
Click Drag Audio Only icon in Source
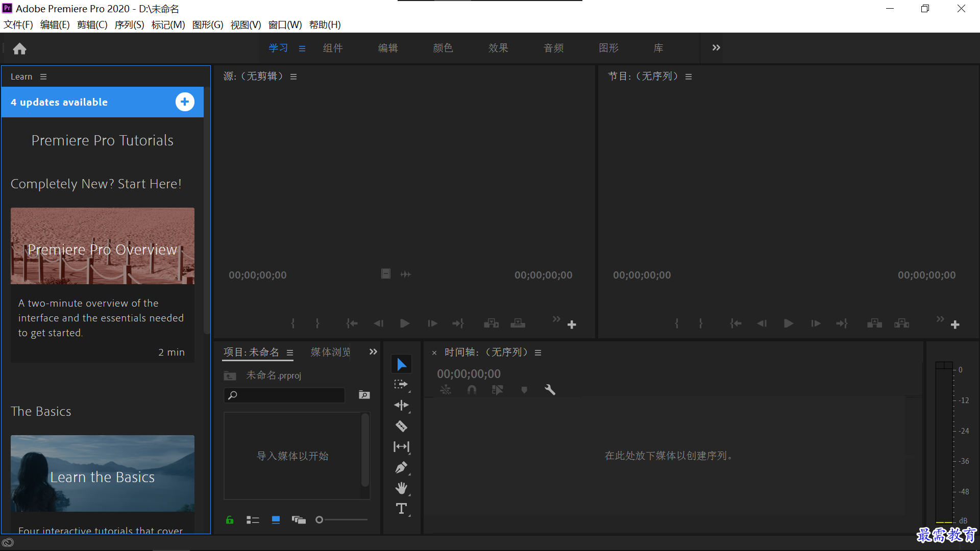click(406, 274)
